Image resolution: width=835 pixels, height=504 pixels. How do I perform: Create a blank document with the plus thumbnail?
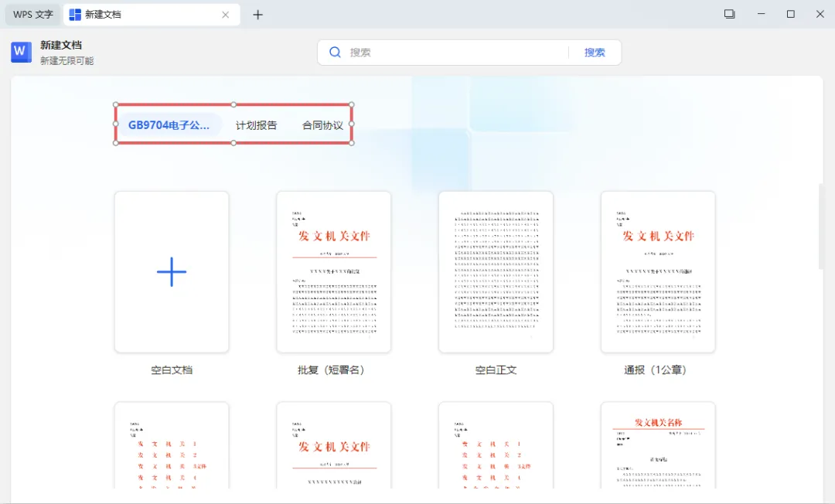point(172,272)
